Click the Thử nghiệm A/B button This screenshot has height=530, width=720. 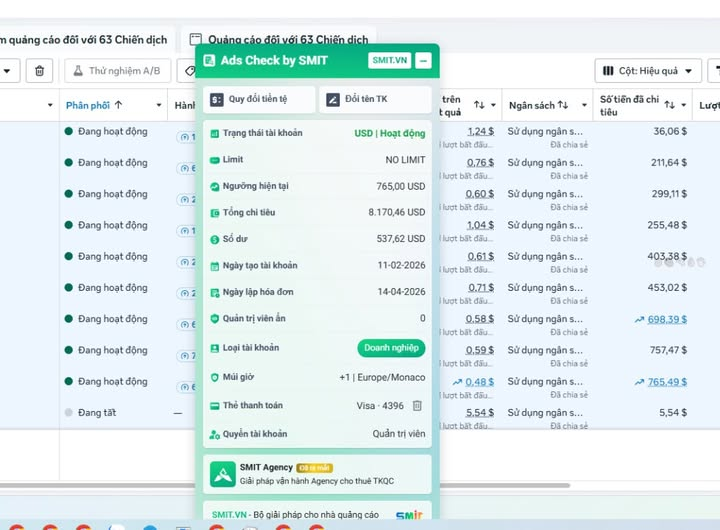118,71
